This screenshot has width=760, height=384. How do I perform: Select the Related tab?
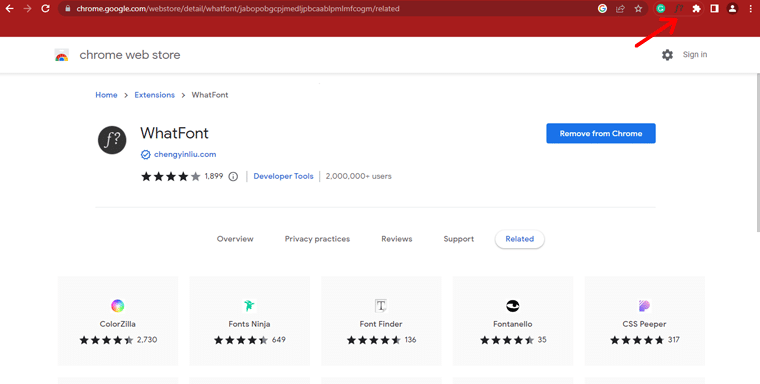(x=520, y=239)
